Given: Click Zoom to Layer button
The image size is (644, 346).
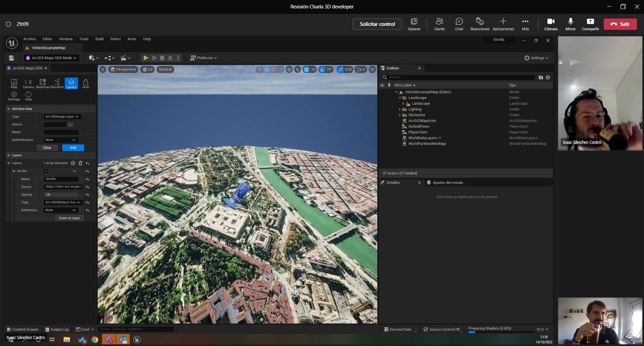Looking at the screenshot, I should coord(69,218).
